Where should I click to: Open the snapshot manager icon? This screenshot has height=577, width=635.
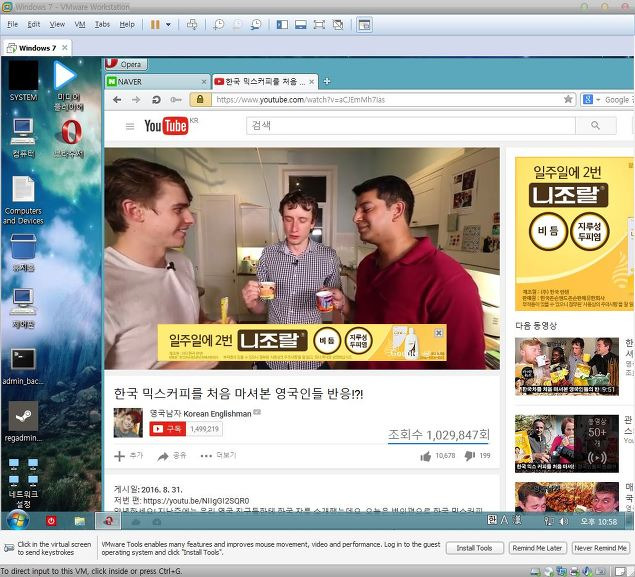(256, 25)
